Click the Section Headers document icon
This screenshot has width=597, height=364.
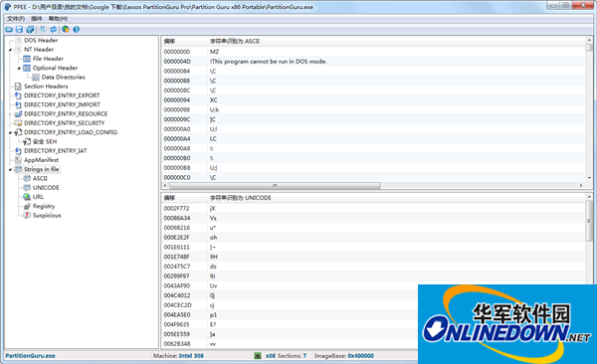click(18, 87)
